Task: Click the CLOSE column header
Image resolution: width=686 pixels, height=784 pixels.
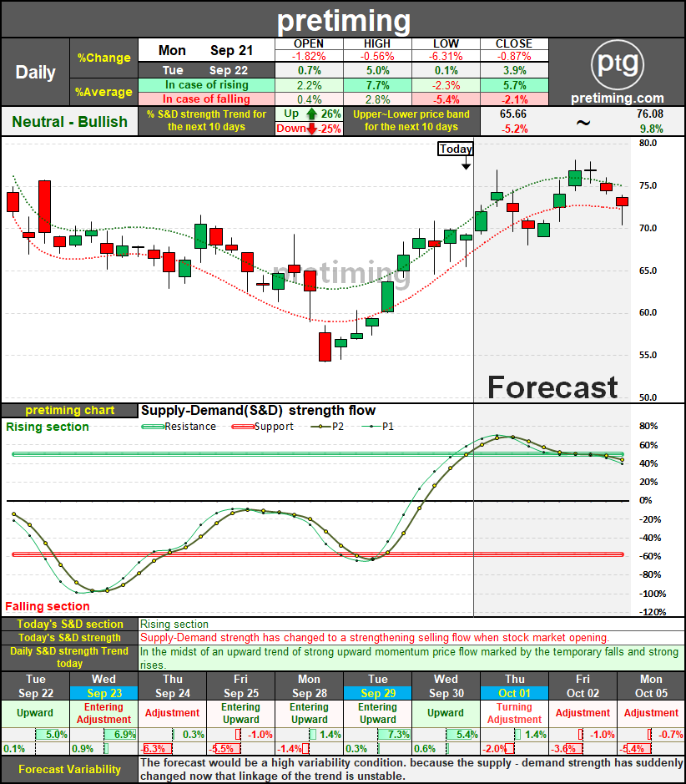Action: pyautogui.click(x=514, y=44)
